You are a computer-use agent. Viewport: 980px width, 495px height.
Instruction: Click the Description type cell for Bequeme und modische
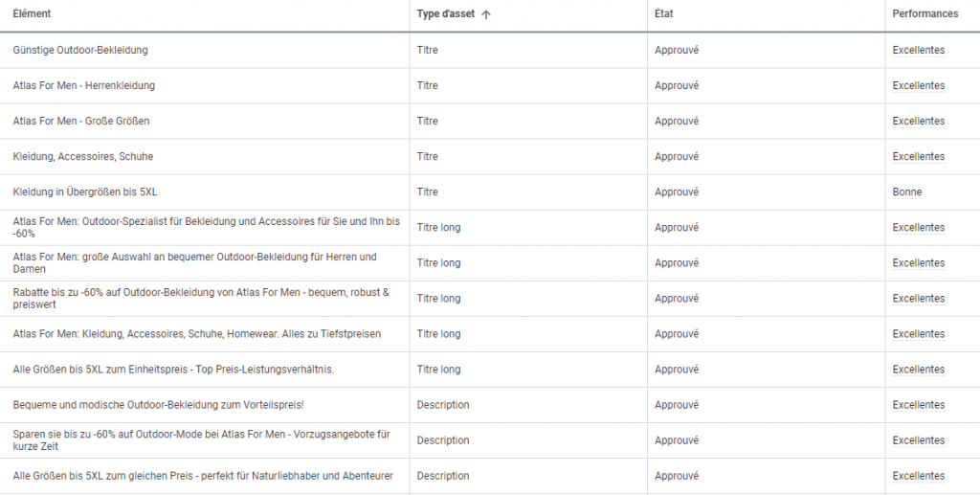442,405
